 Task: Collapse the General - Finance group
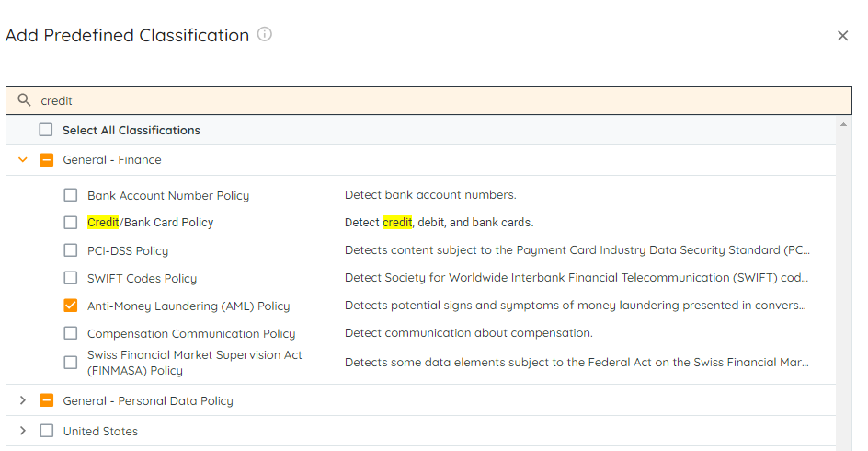click(23, 159)
